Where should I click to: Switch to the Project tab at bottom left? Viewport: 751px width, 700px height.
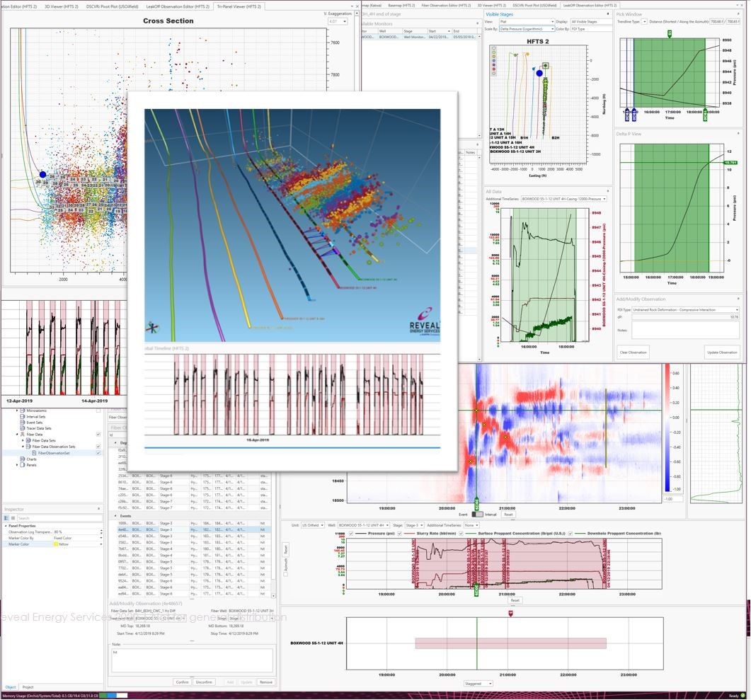[28, 687]
